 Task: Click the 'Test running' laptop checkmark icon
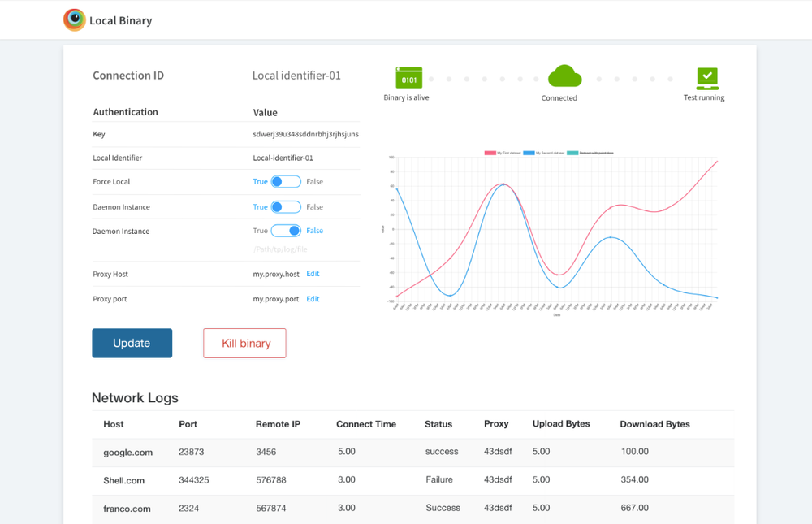707,78
